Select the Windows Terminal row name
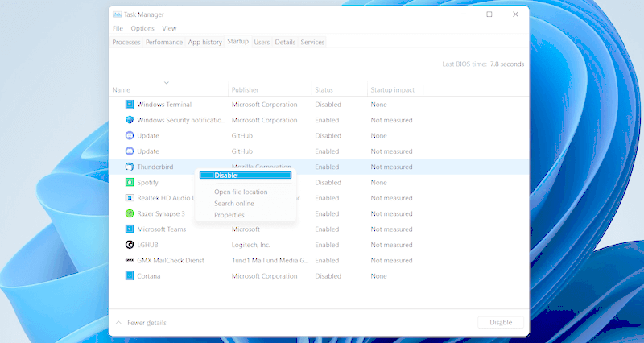This screenshot has width=644, height=343. 164,105
